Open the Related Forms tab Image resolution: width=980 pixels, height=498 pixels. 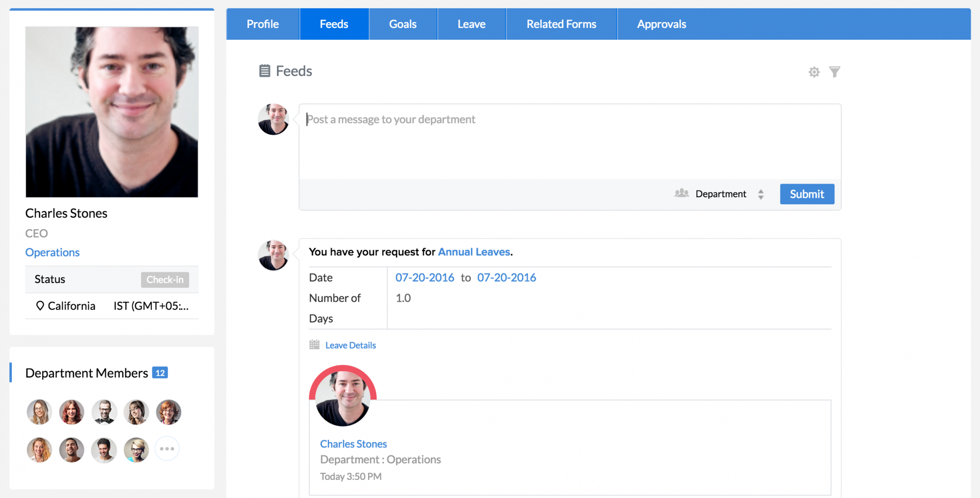pos(561,24)
